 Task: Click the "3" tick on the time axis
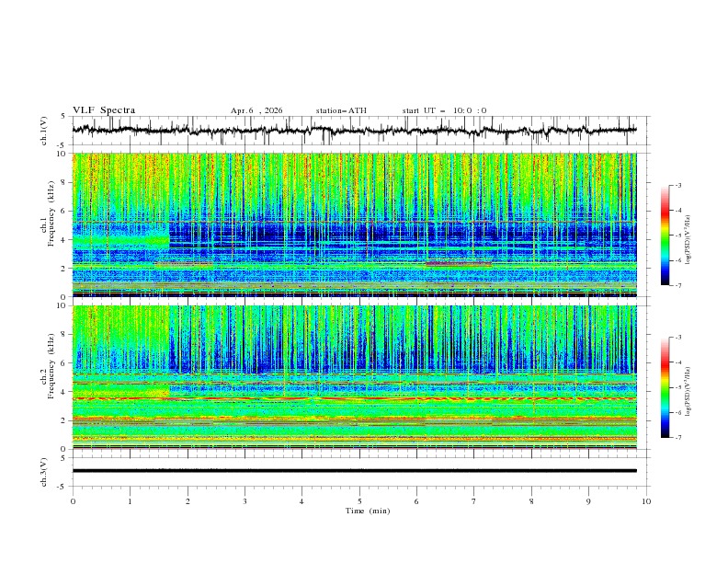click(x=245, y=501)
